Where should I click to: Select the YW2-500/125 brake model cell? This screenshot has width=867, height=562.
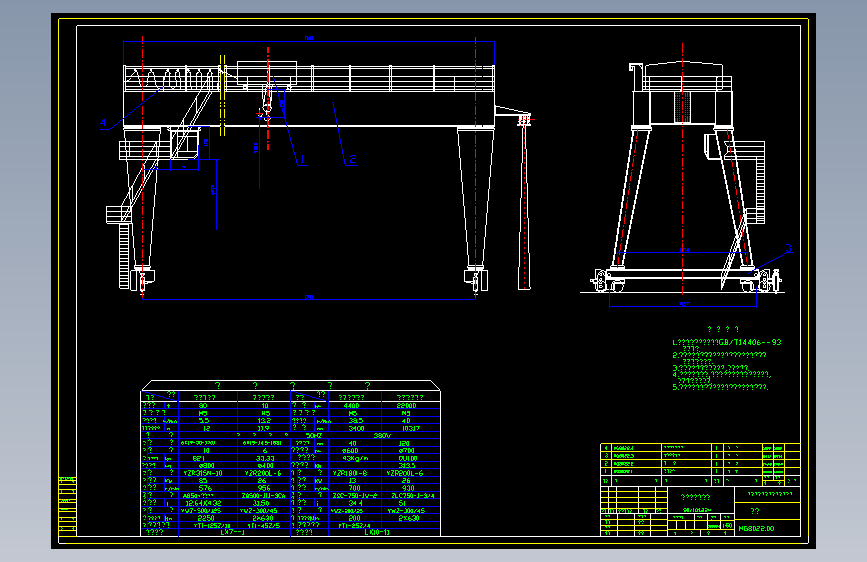click(x=201, y=511)
